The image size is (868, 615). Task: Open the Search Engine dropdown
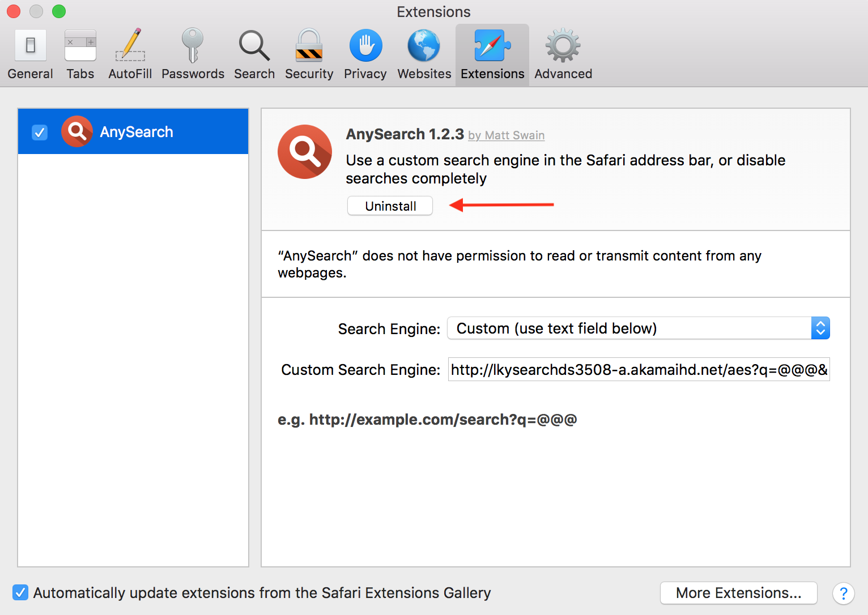(x=639, y=328)
